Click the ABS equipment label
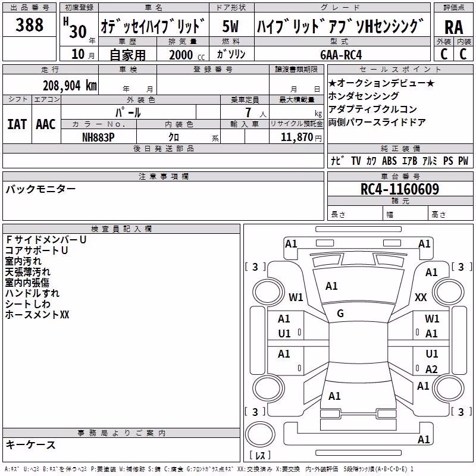The width and height of the screenshot is (476, 476). point(390,161)
